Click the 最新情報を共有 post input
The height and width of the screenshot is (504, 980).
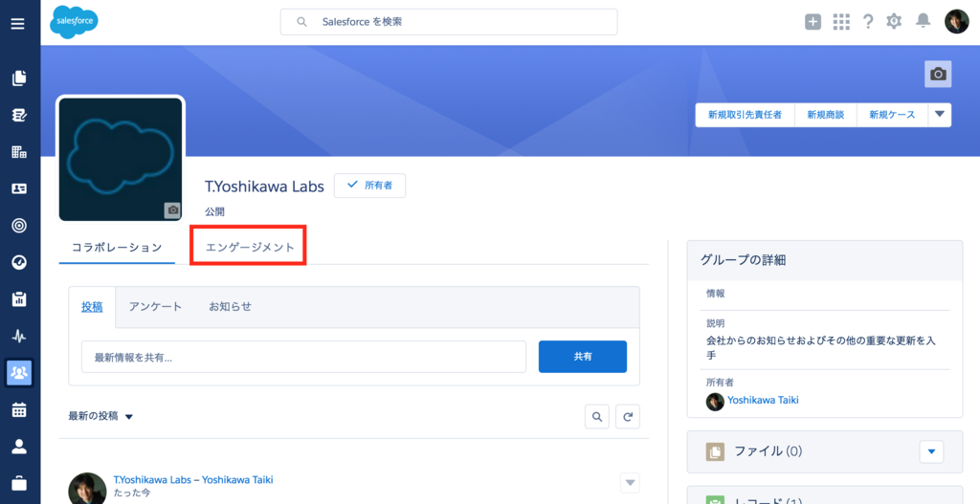[303, 357]
